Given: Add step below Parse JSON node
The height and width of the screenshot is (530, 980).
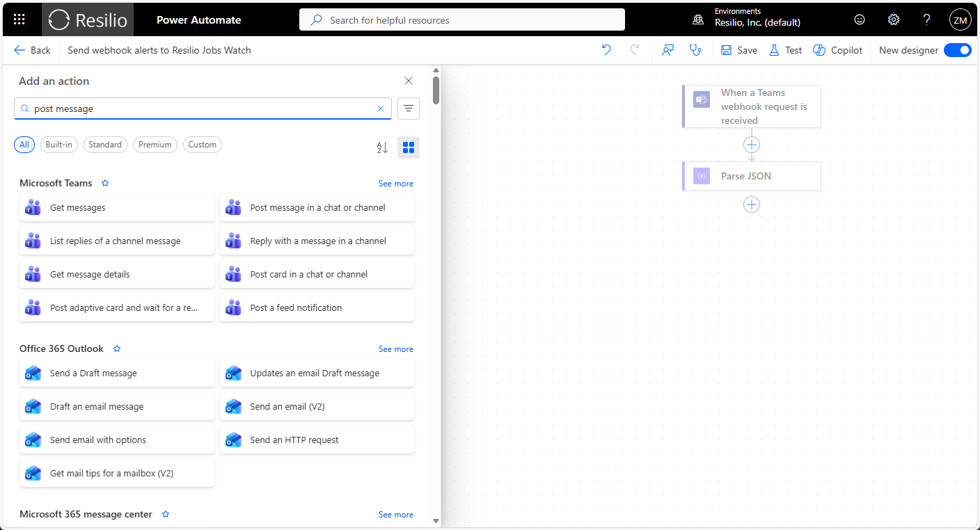Looking at the screenshot, I should tap(752, 204).
